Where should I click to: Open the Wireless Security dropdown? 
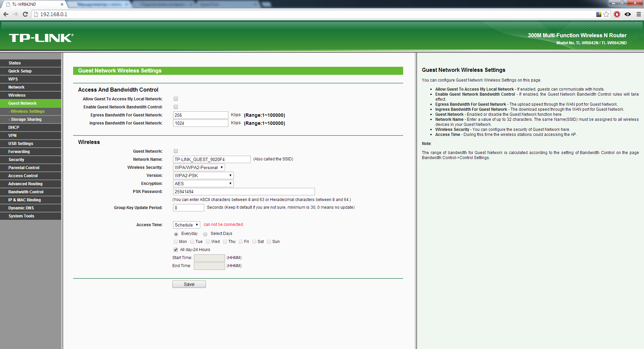coord(199,167)
